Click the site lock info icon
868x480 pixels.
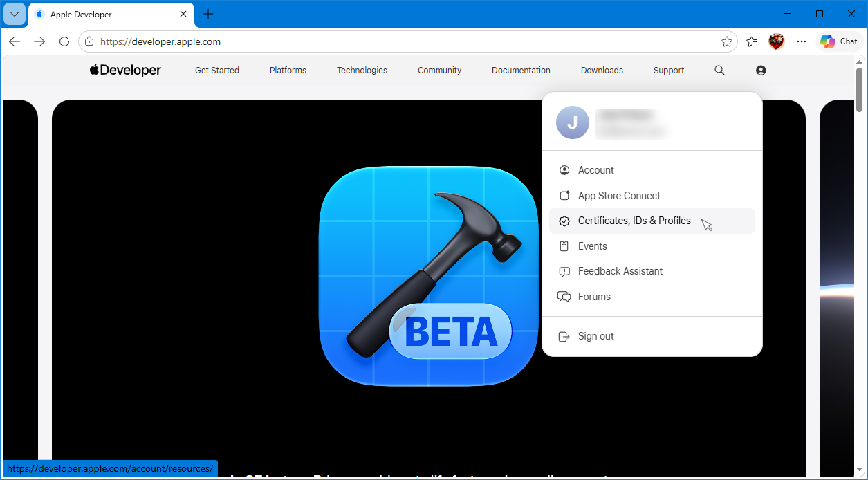tap(89, 41)
